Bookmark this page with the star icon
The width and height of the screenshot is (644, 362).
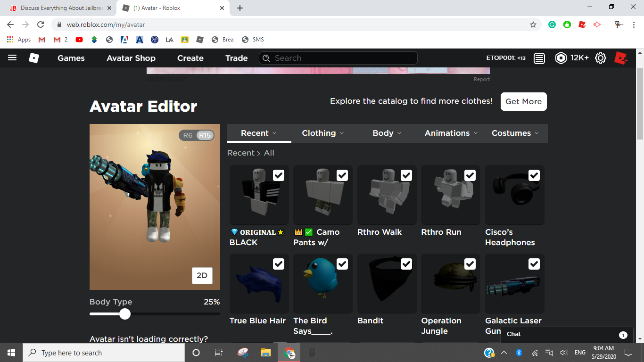[533, 25]
